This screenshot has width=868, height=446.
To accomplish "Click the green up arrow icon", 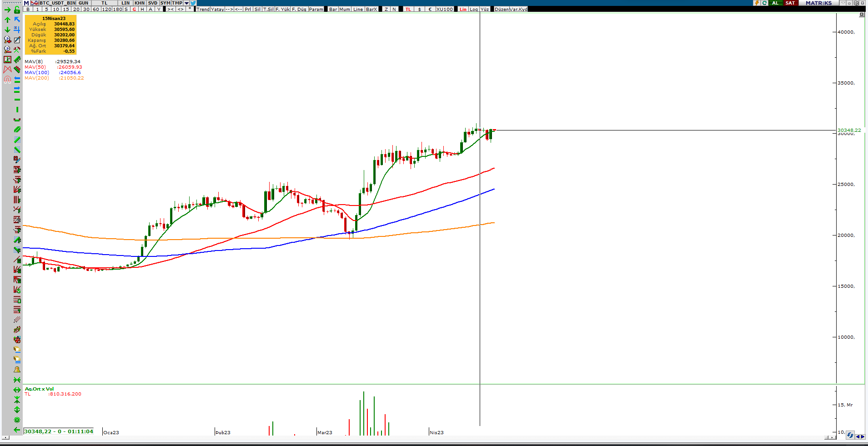I will 7,20.
